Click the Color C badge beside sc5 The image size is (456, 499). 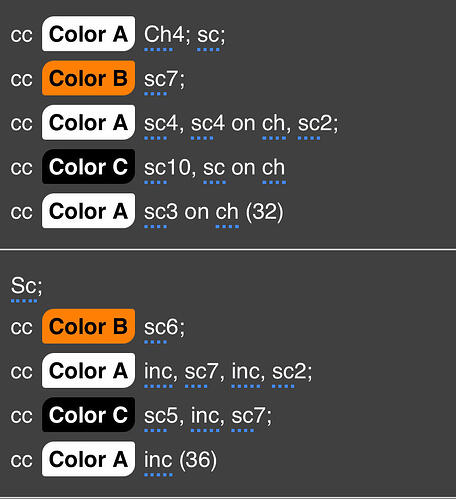pyautogui.click(x=88, y=415)
